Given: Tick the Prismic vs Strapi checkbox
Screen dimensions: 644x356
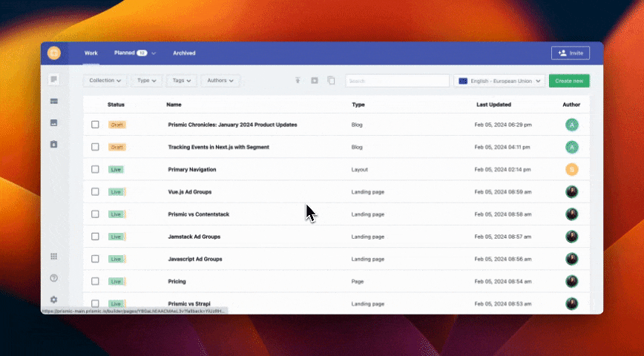Looking at the screenshot, I should click(x=95, y=303).
